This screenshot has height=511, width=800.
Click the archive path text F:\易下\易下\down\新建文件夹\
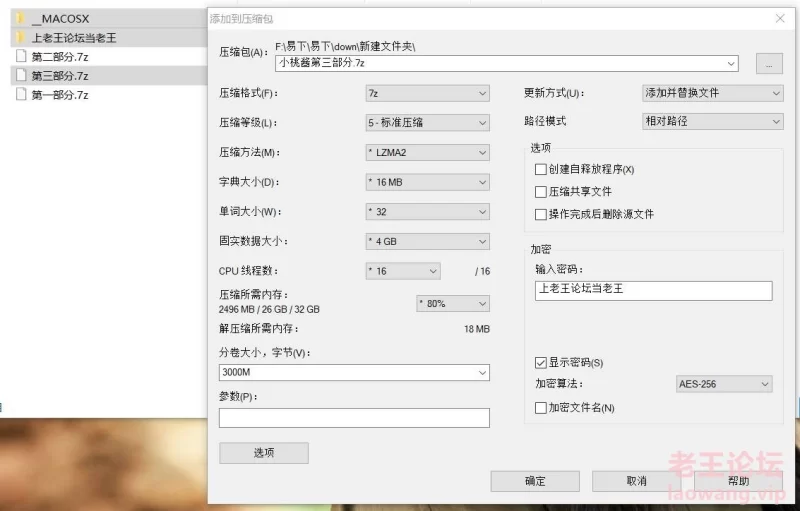click(x=345, y=47)
